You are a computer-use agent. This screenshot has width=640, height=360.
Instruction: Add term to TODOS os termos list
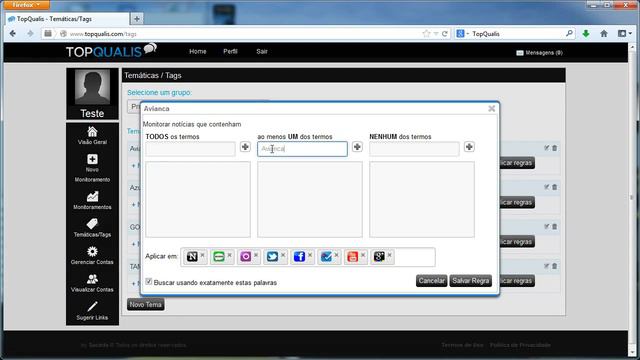click(x=245, y=147)
